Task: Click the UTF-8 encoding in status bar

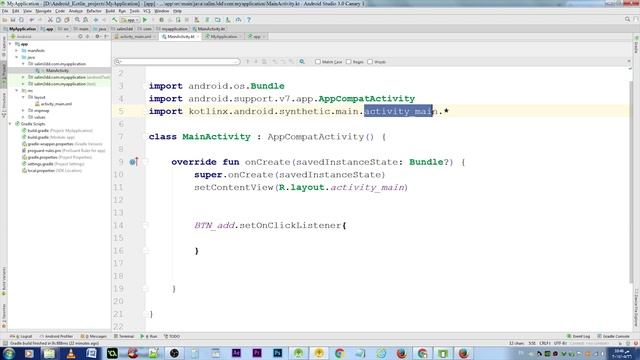Action: point(560,343)
